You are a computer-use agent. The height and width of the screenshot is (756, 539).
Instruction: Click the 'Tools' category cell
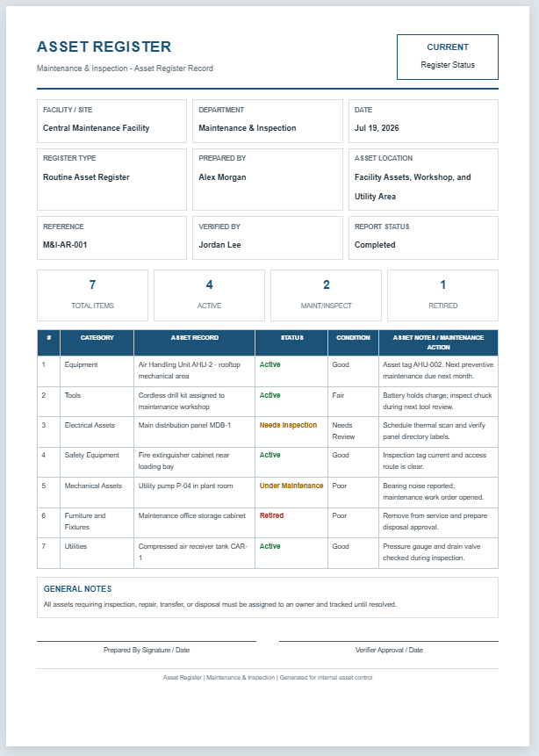97,401
